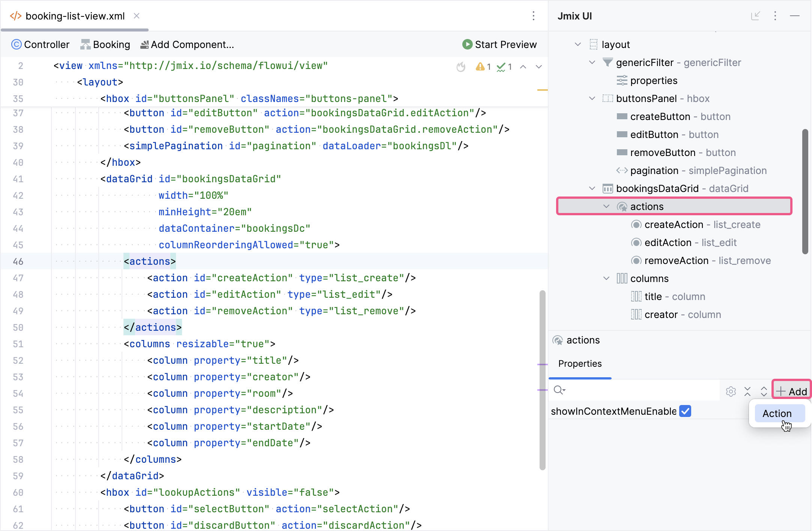
Task: Click expand all properties icon
Action: pos(764,391)
